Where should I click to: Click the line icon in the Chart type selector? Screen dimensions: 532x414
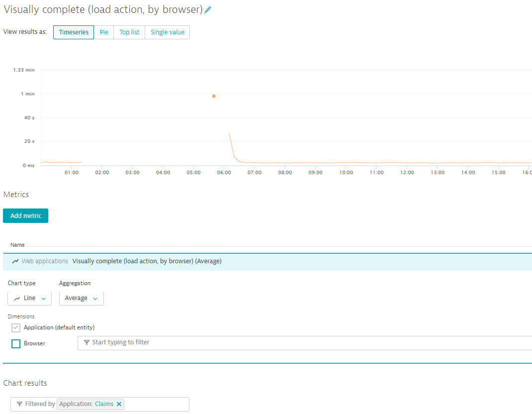tap(17, 298)
